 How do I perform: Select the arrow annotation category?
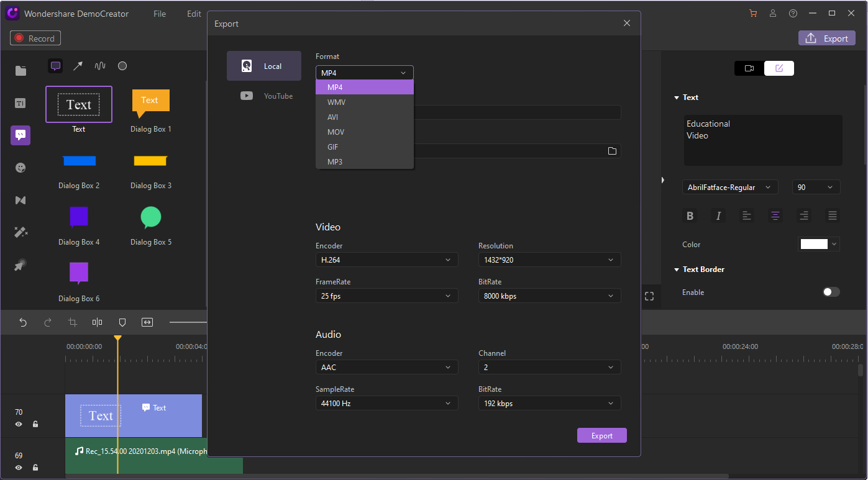[78, 66]
